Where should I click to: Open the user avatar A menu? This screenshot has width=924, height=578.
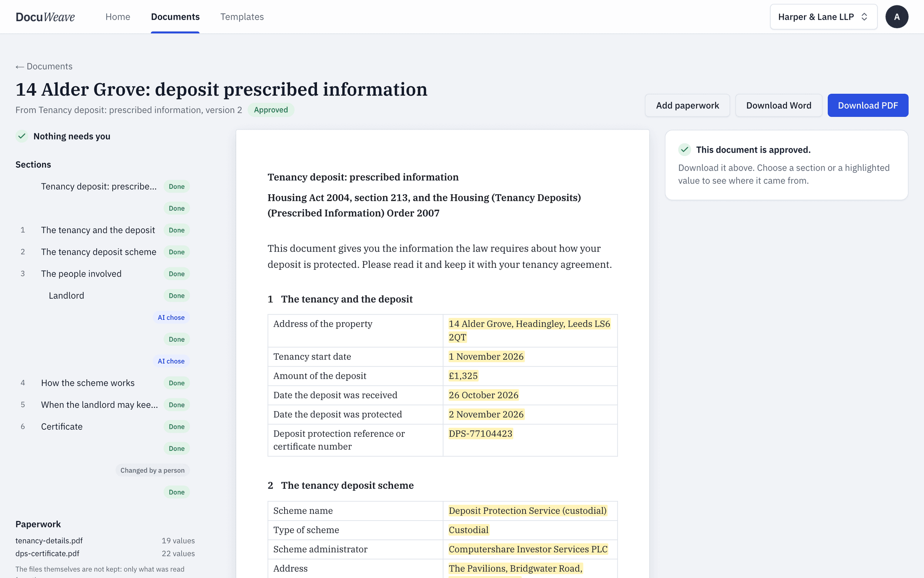coord(897,17)
